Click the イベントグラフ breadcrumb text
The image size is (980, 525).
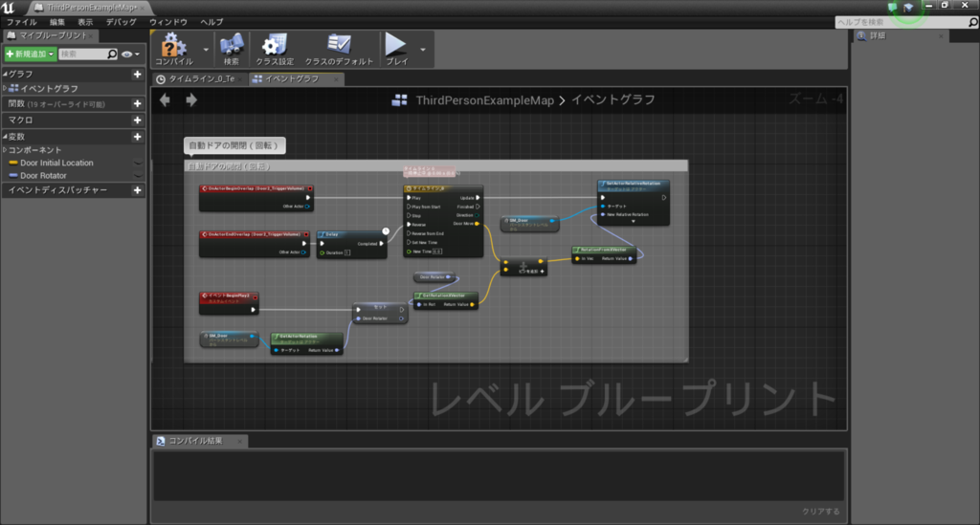click(613, 99)
